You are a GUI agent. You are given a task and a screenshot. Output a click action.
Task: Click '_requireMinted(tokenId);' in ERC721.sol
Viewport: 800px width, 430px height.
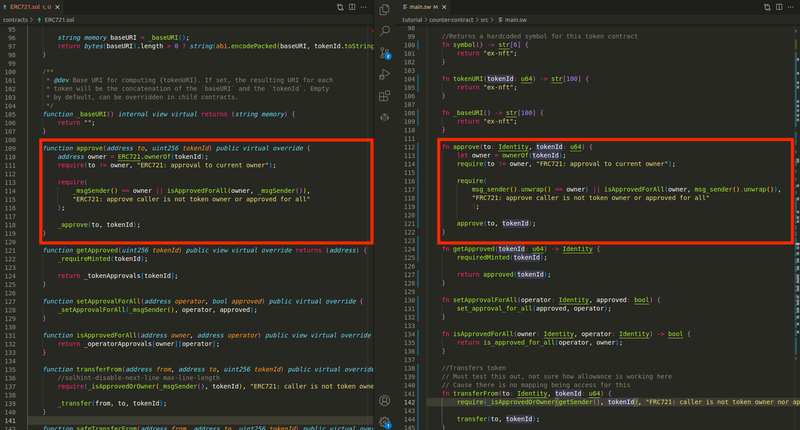click(103, 259)
